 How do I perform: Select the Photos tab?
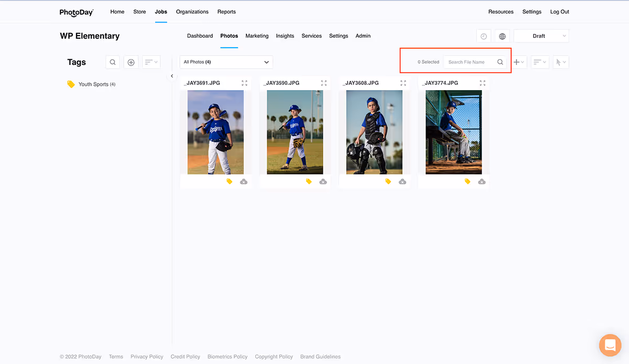click(229, 36)
